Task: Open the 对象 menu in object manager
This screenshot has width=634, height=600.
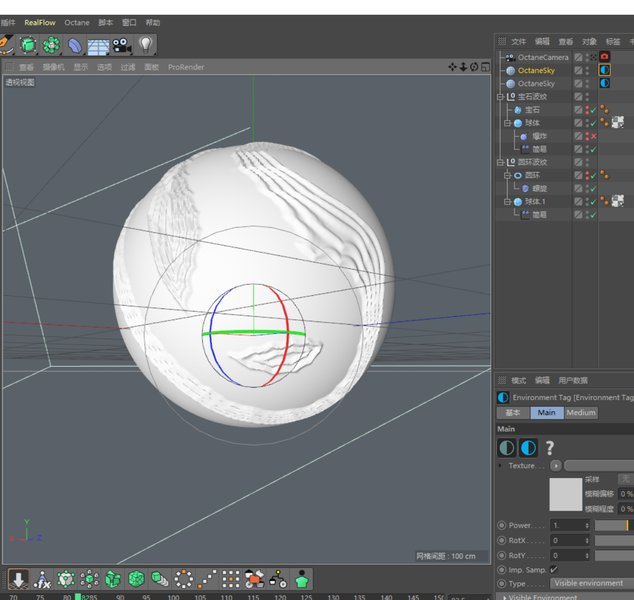Action: [x=589, y=41]
